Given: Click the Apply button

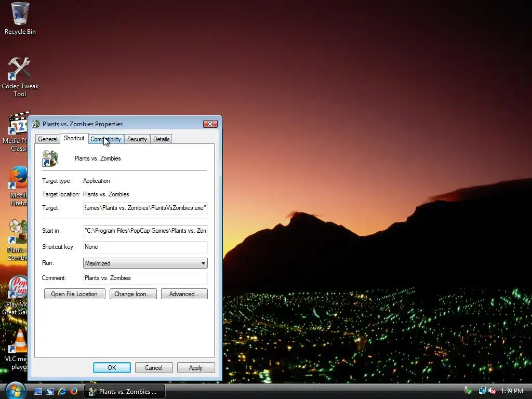Looking at the screenshot, I should pos(196,368).
